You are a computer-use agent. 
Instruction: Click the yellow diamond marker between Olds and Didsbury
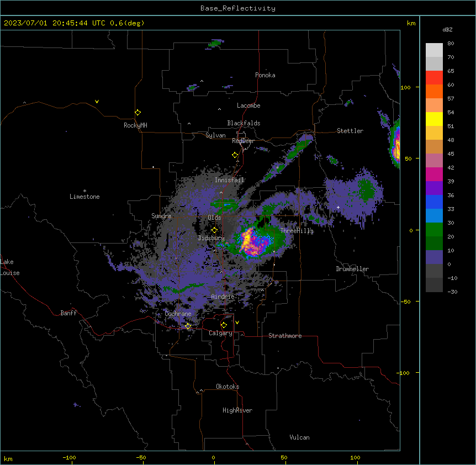coord(214,230)
